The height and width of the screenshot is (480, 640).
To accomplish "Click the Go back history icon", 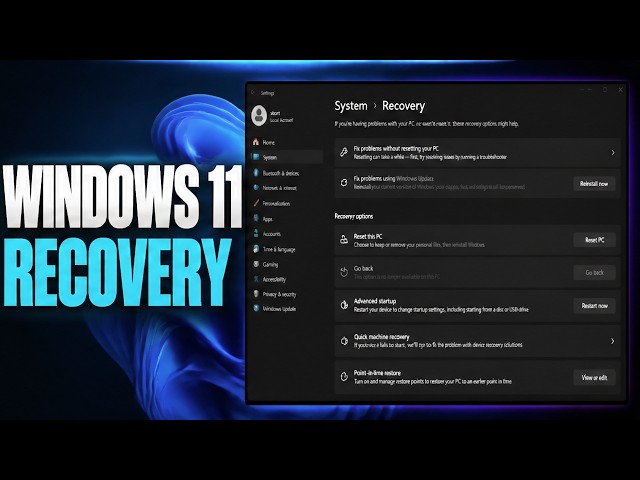I will pos(344,272).
